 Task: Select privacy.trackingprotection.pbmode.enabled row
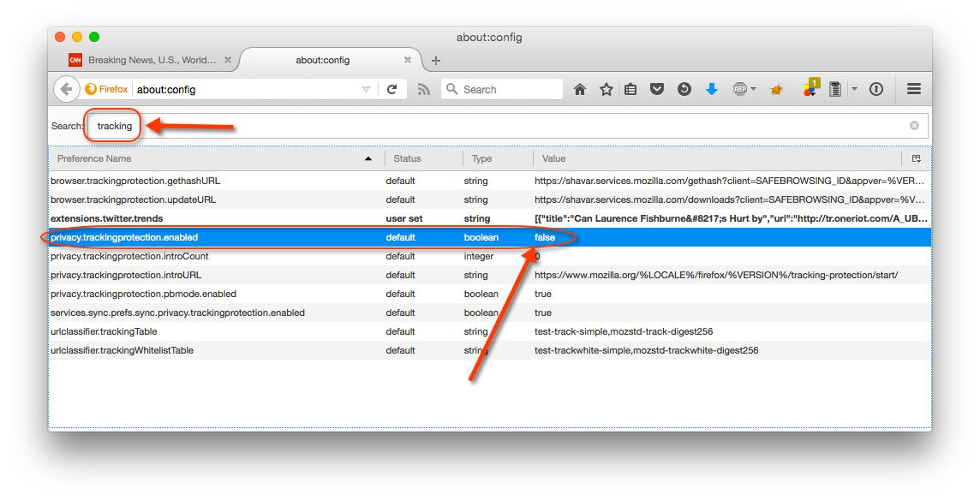pos(490,294)
